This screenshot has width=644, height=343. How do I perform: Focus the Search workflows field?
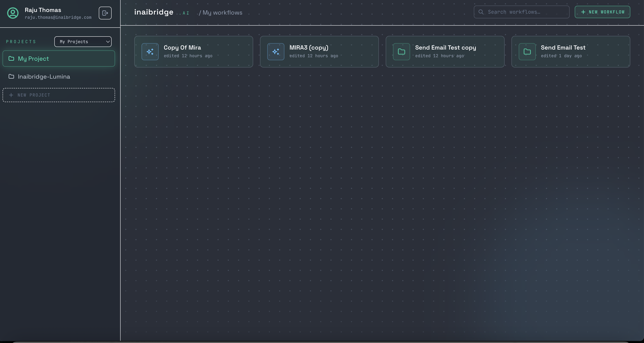(521, 12)
